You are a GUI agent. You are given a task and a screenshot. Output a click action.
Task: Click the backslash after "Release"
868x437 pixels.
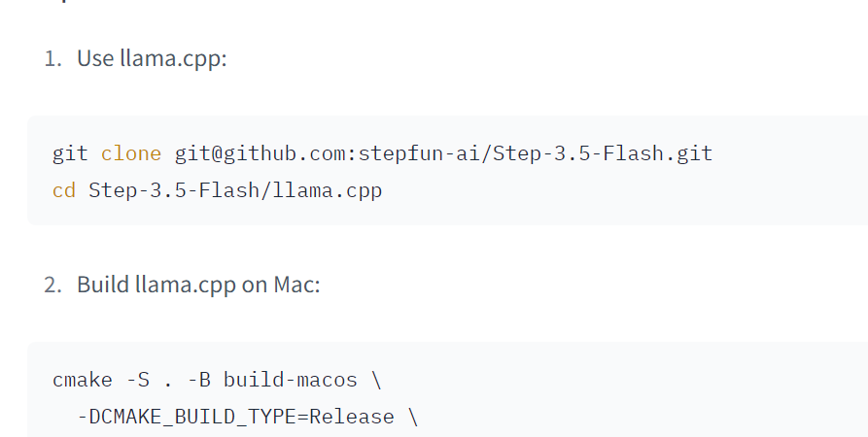click(x=413, y=417)
